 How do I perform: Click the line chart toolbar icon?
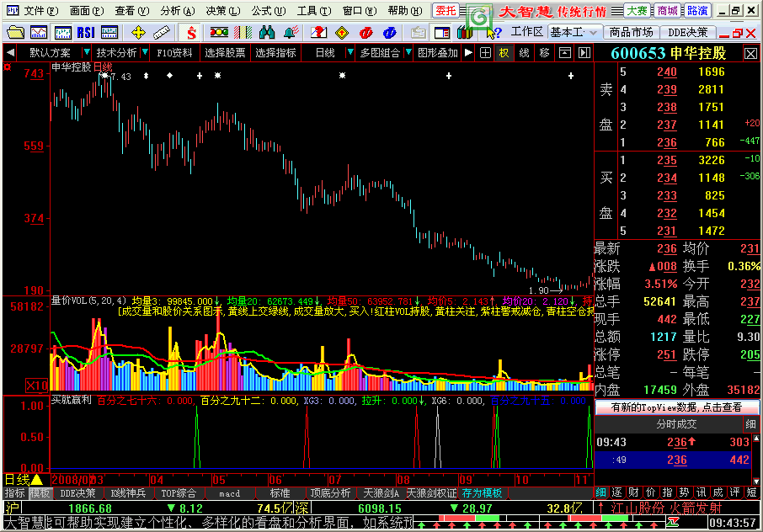[39, 33]
